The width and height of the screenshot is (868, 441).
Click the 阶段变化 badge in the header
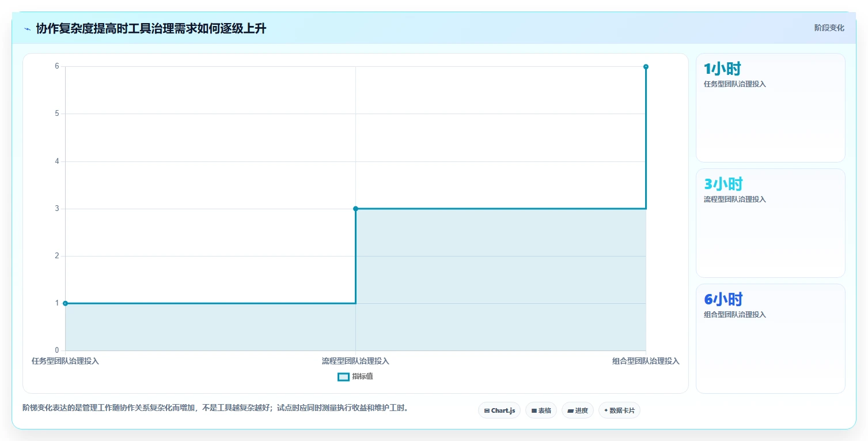click(x=829, y=28)
